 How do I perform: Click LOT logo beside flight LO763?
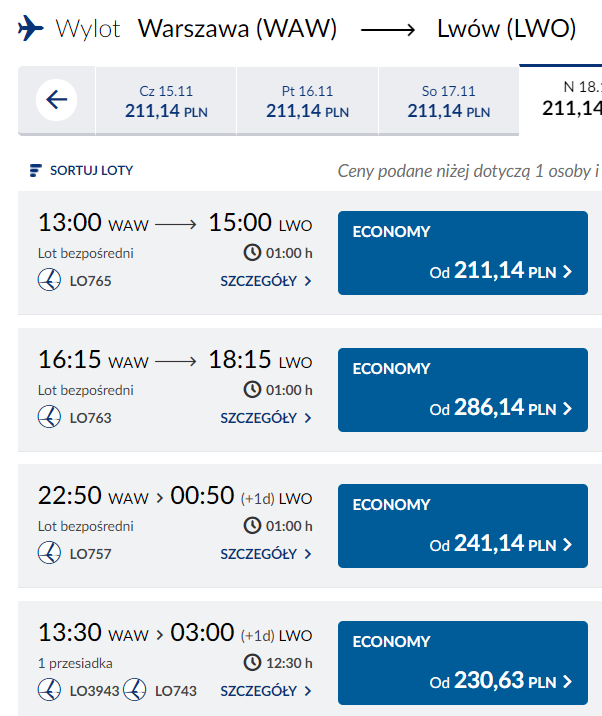[49, 417]
